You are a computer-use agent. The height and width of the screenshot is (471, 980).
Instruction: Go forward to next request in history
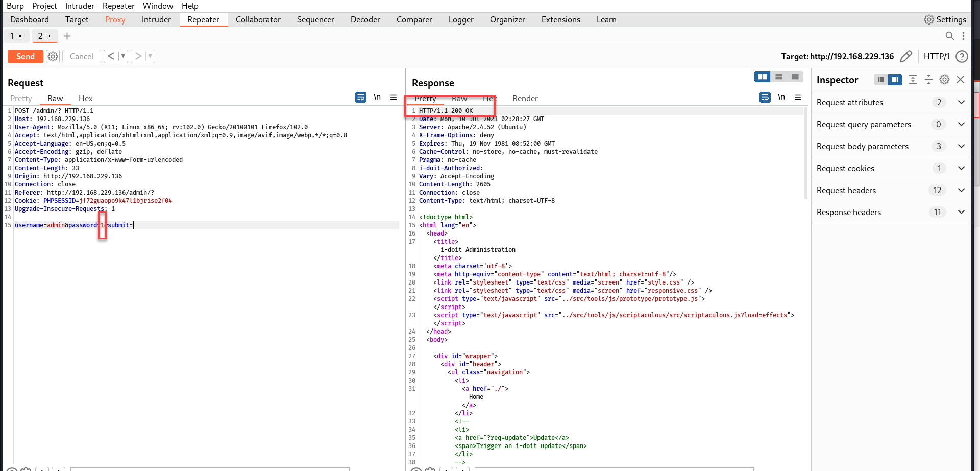click(138, 56)
